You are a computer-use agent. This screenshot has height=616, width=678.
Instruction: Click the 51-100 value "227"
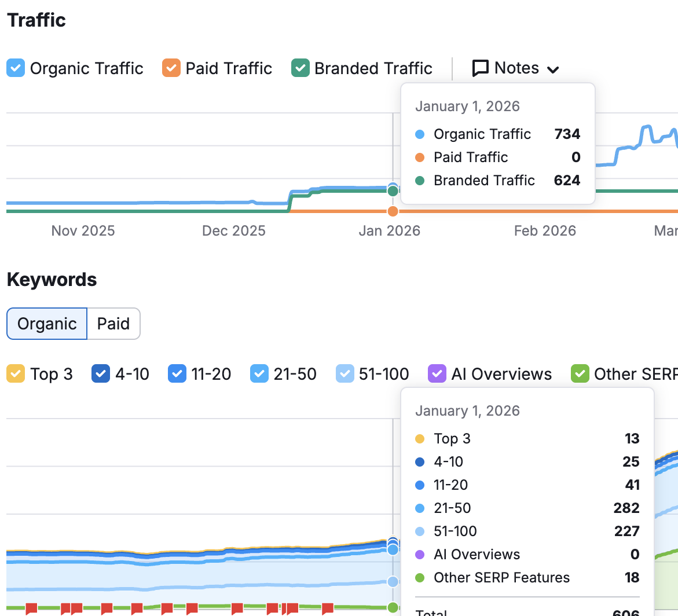[626, 531]
